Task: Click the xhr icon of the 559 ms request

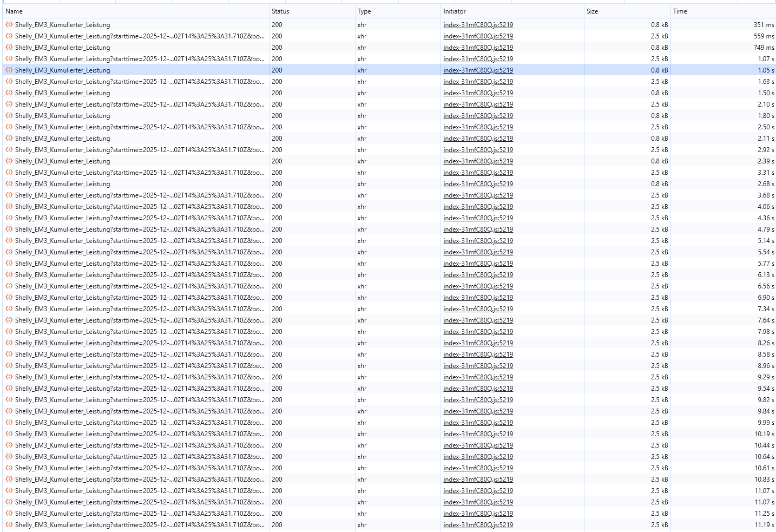Action: (x=9, y=36)
